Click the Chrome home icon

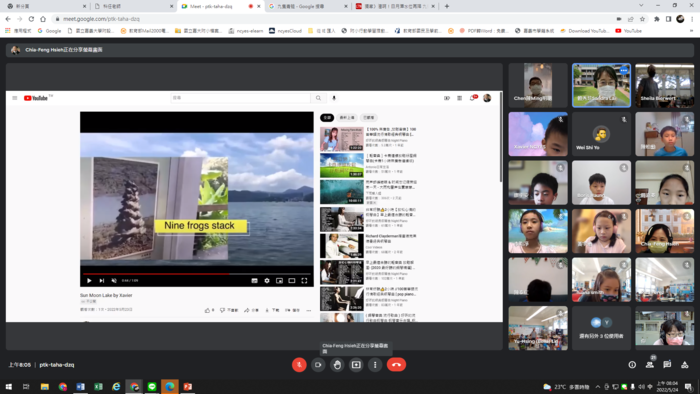43,19
